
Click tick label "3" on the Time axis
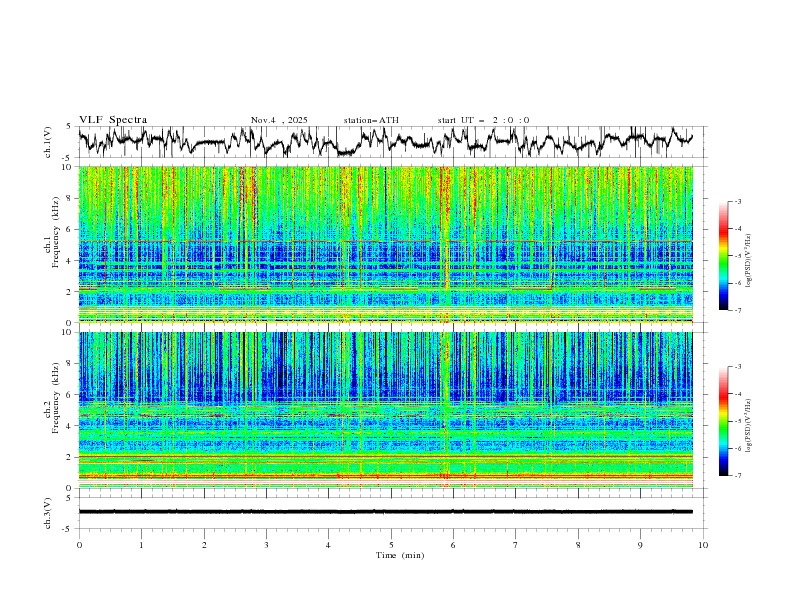[x=266, y=545]
